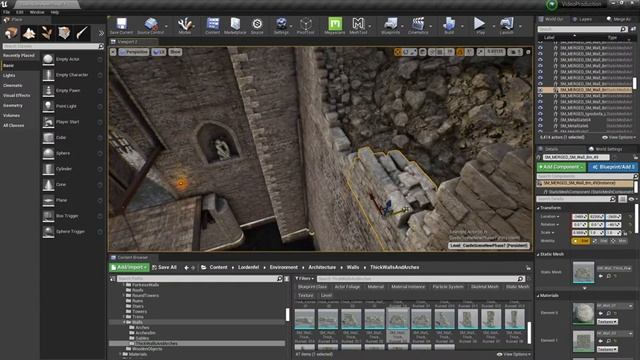Open Source Control from the toolbar
This screenshot has height=360, width=640.
[x=151, y=25]
